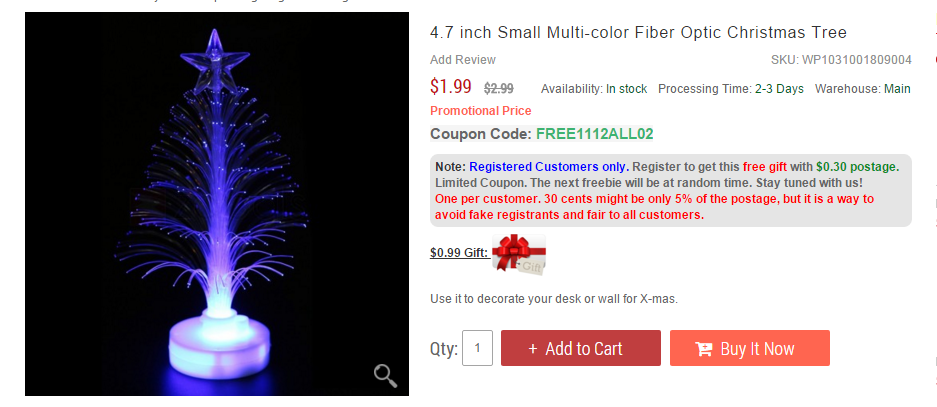Click the $1.99 promotional price
This screenshot has height=407, width=937.
click(x=451, y=87)
